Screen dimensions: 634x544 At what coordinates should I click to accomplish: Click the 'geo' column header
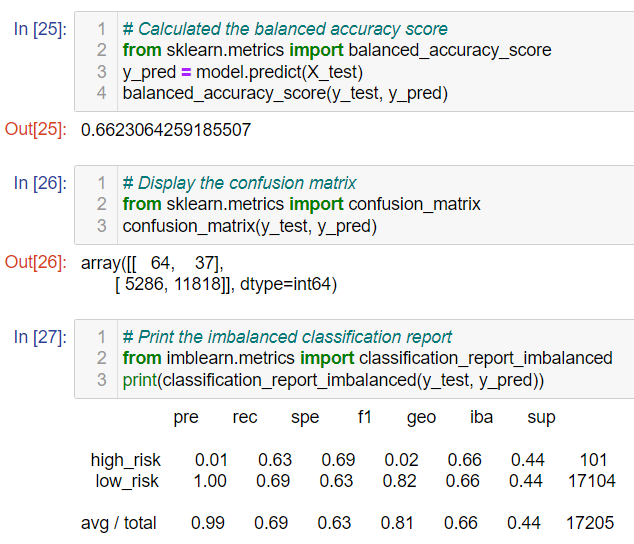tap(421, 418)
